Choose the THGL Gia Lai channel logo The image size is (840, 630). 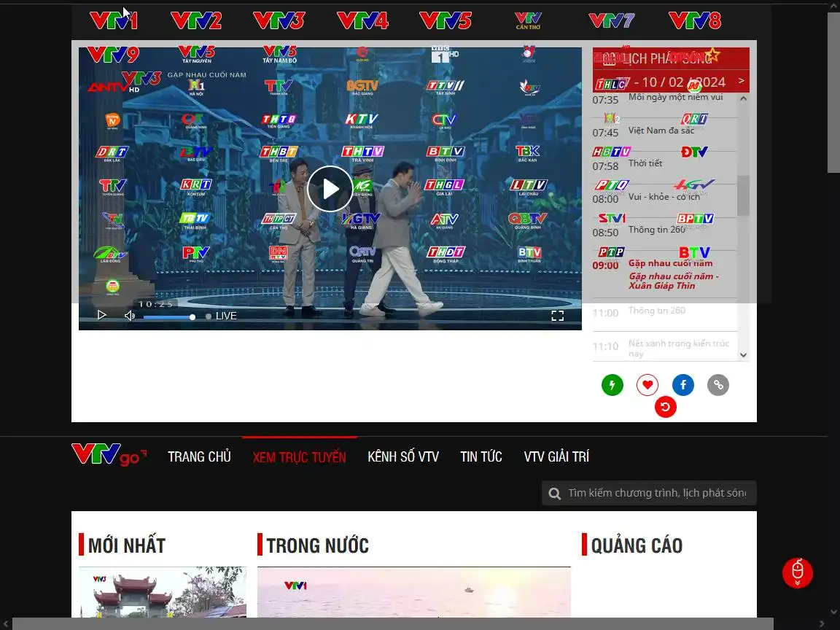(444, 187)
